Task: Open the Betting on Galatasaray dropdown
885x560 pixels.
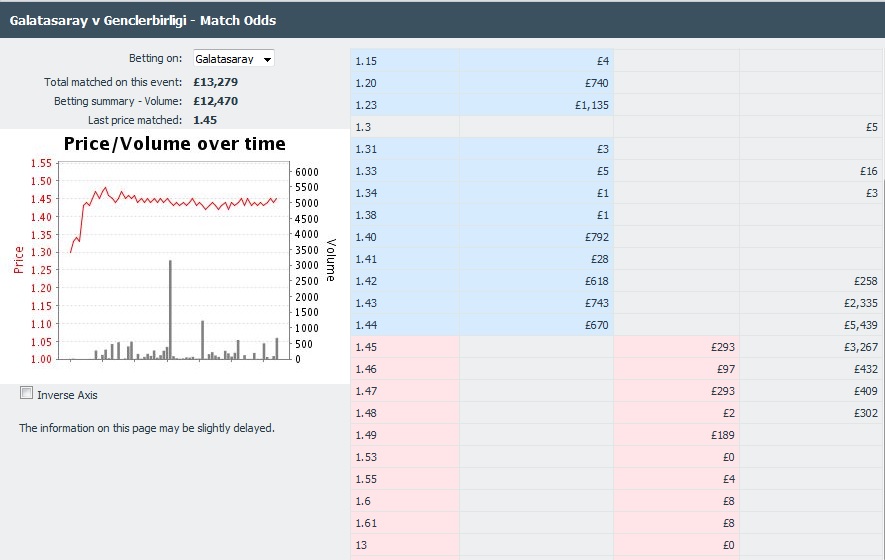Action: (x=234, y=59)
